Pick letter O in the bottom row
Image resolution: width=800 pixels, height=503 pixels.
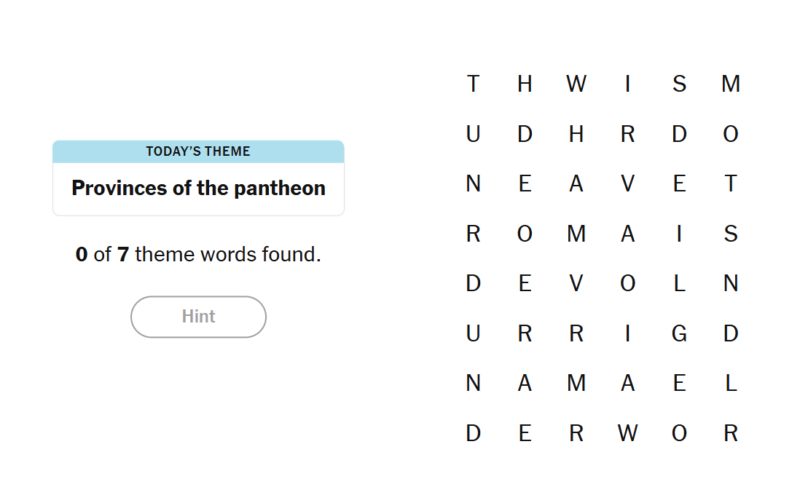679,434
